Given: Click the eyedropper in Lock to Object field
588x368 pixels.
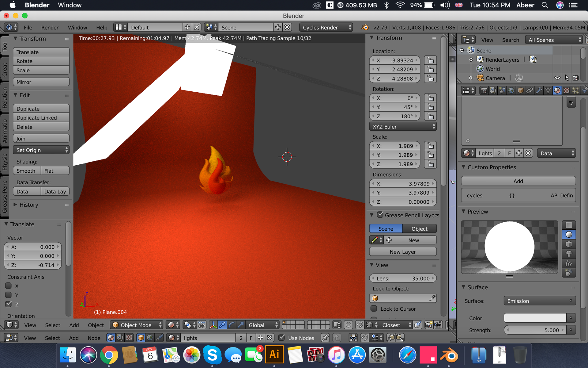Looking at the screenshot, I should [x=432, y=298].
